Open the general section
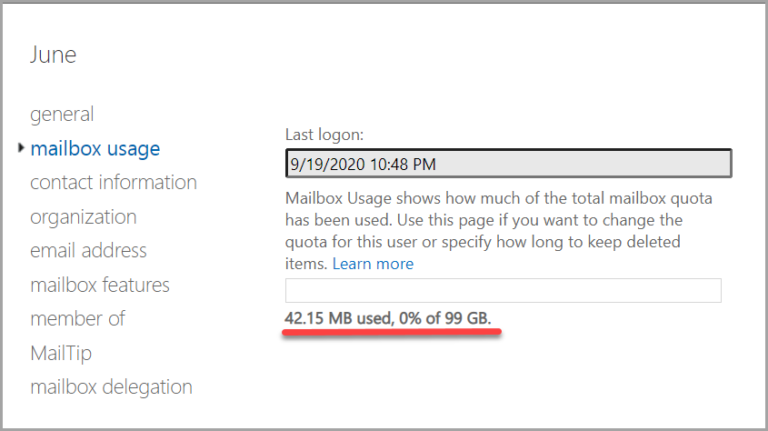768x431 pixels. (x=62, y=114)
